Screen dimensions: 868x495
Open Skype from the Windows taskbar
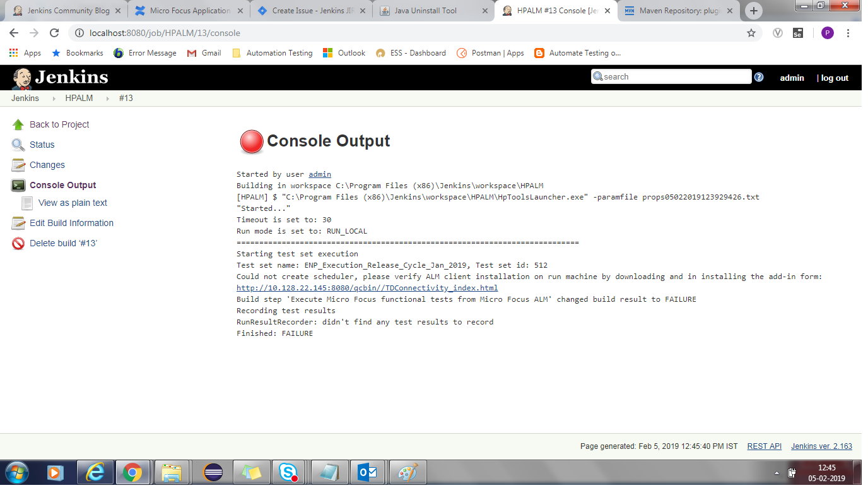(288, 472)
